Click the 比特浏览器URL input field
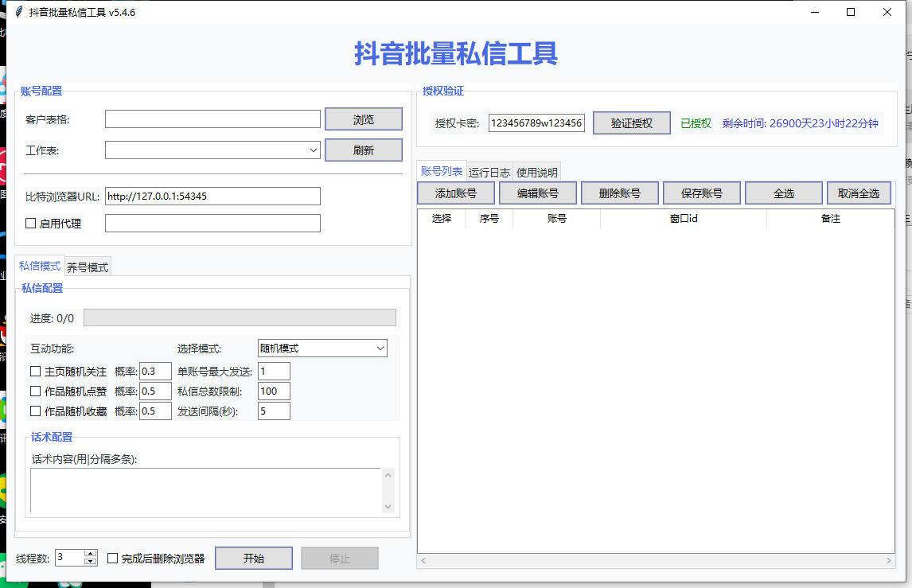The height and width of the screenshot is (588, 912). pos(212,196)
